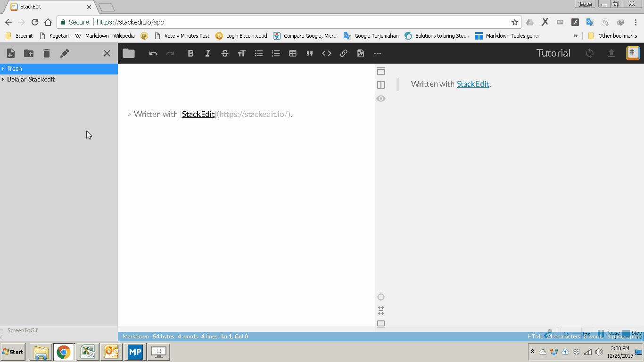Open Excel from the taskbar
Image resolution: width=644 pixels, height=362 pixels.
tap(87, 352)
